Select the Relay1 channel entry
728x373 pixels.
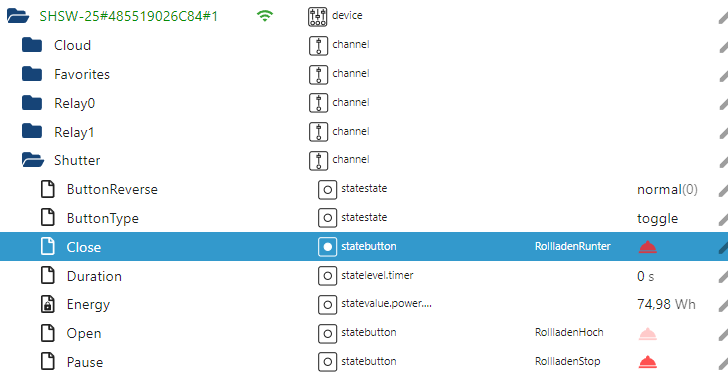point(74,132)
